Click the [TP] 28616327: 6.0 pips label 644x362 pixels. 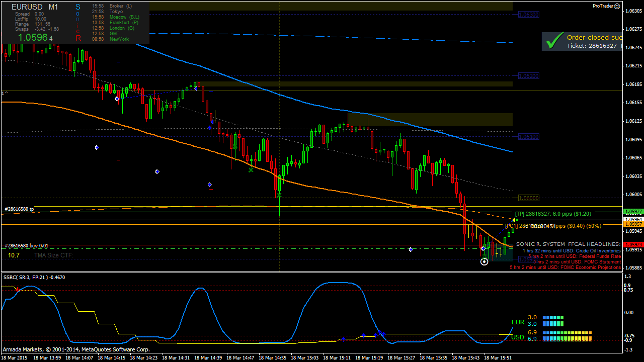click(x=553, y=214)
